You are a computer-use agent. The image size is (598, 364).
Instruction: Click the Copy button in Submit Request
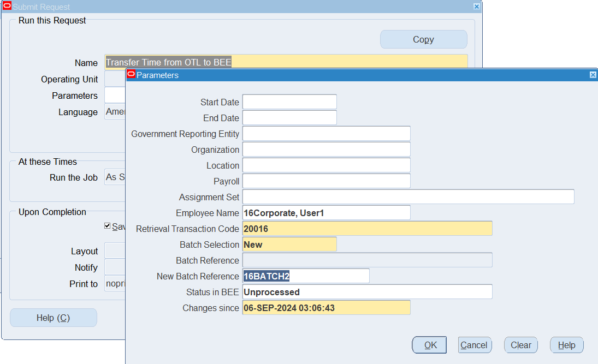(423, 39)
